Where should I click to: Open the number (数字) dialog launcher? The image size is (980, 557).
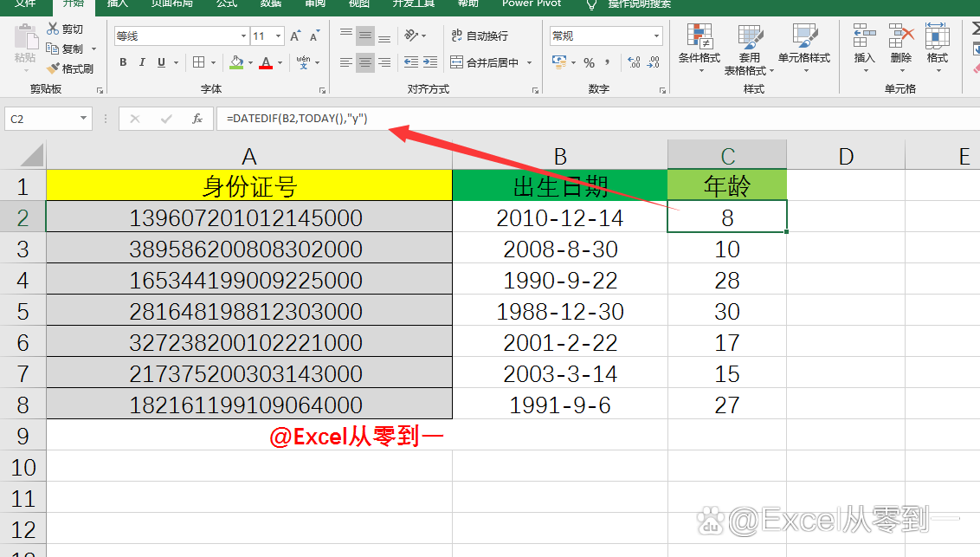(x=662, y=91)
